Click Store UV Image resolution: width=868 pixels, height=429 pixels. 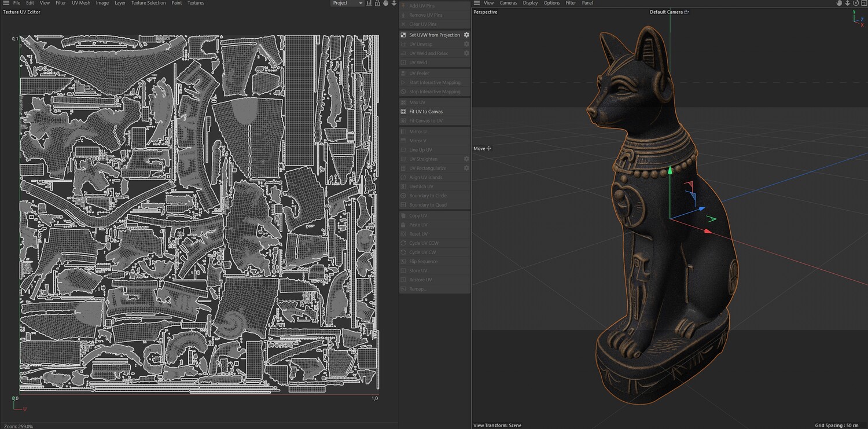tap(418, 271)
